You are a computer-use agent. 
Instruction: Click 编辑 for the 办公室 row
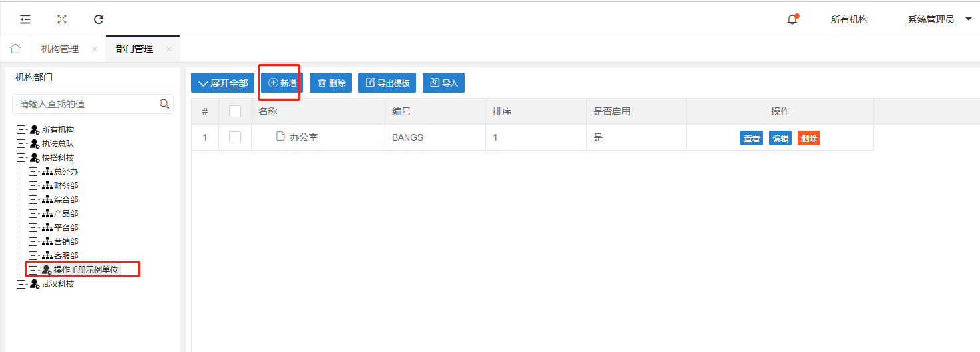[x=780, y=138]
